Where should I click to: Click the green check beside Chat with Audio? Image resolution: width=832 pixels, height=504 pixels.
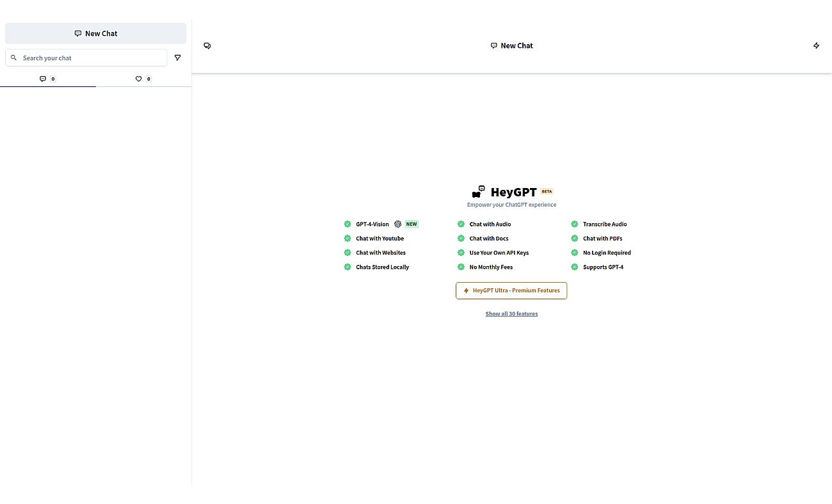coord(461,224)
